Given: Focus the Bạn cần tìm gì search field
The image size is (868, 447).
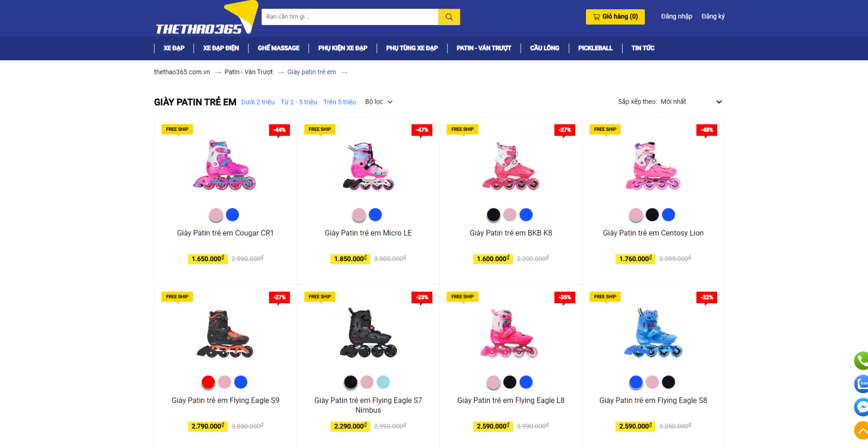Looking at the screenshot, I should coord(350,17).
